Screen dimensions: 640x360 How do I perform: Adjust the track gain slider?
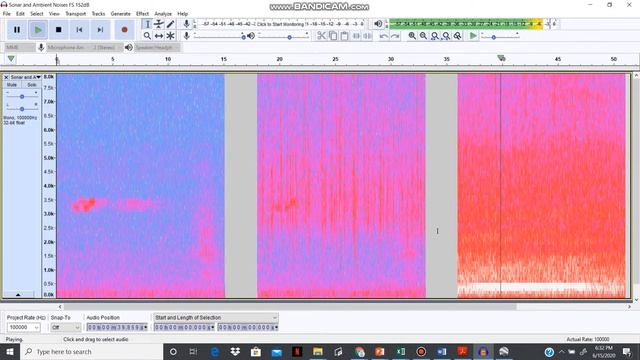pyautogui.click(x=22, y=96)
